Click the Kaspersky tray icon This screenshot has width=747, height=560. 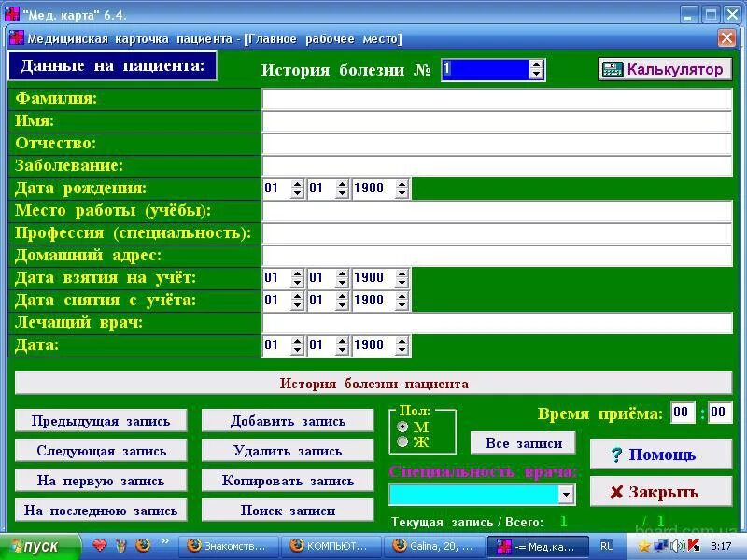click(693, 546)
